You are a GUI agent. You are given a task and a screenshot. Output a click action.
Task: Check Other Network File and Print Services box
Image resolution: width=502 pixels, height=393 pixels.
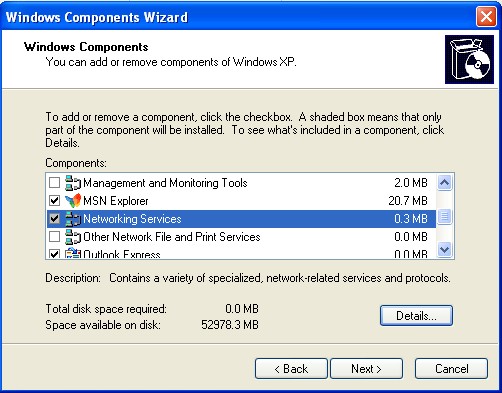coord(54,237)
